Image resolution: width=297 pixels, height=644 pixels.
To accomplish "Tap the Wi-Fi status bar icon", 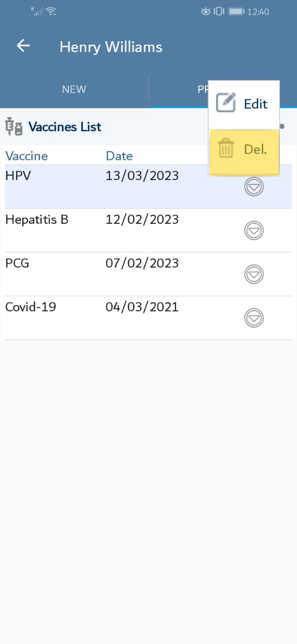I will click(x=50, y=11).
